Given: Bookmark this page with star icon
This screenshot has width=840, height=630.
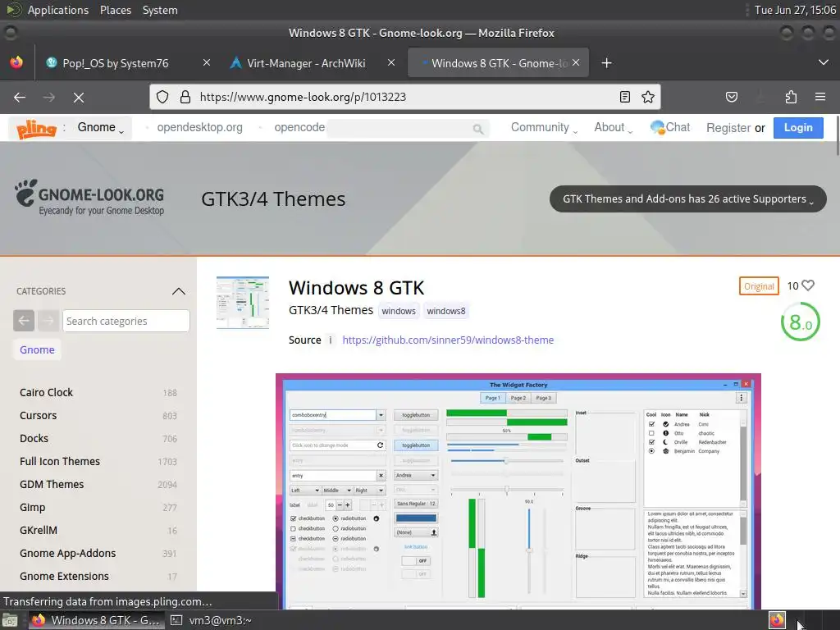Looking at the screenshot, I should click(x=648, y=97).
